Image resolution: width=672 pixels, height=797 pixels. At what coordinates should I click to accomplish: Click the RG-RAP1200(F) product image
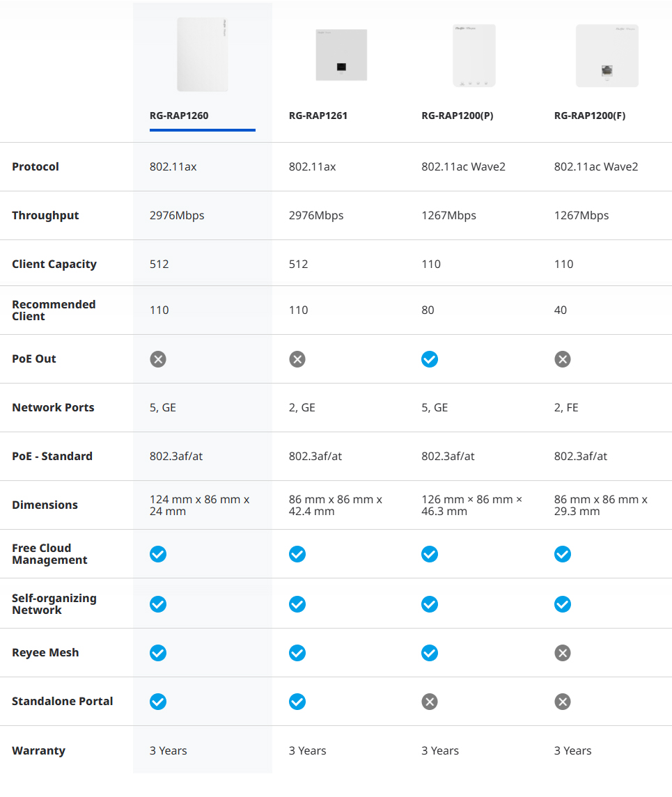point(607,56)
